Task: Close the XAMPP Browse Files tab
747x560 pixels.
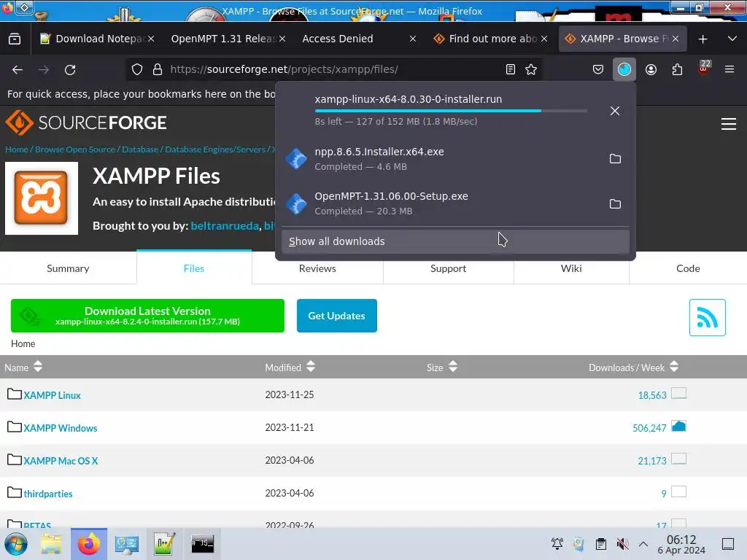Action: point(675,39)
